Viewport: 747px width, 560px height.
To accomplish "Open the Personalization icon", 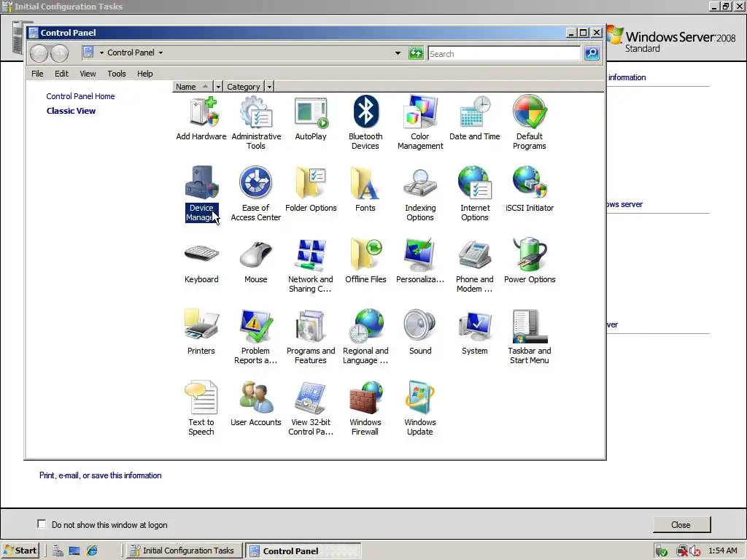I will pos(420,261).
